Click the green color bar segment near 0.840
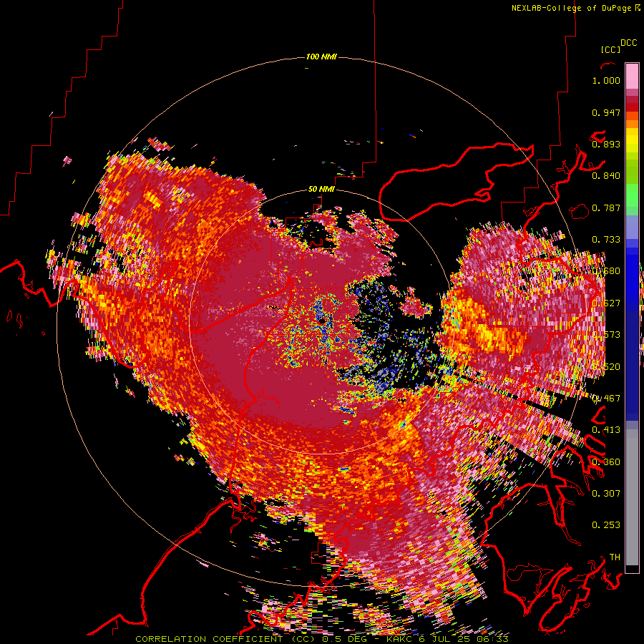The height and width of the screenshot is (644, 644). pos(632,172)
